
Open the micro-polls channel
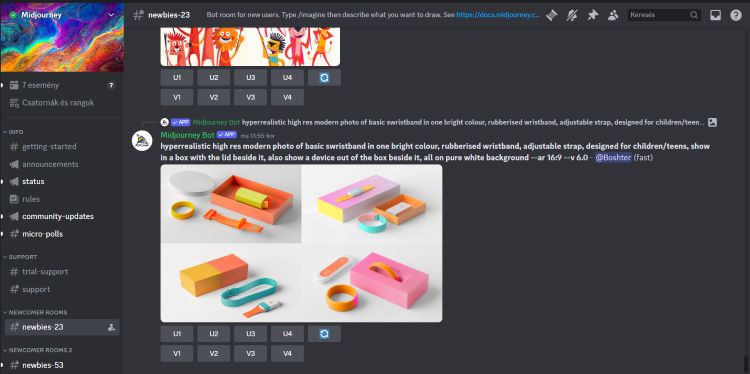[x=61, y=234]
